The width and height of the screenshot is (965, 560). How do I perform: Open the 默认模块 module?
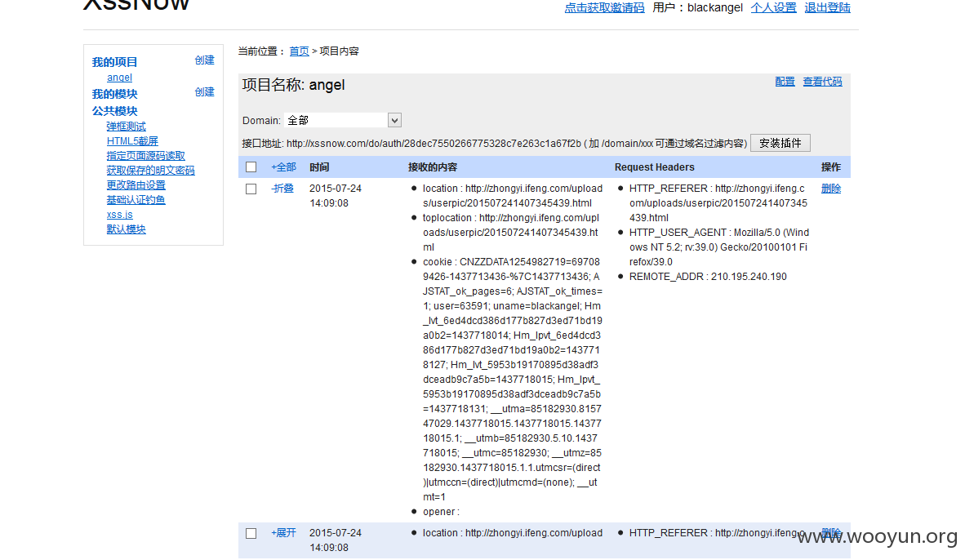[x=127, y=229]
